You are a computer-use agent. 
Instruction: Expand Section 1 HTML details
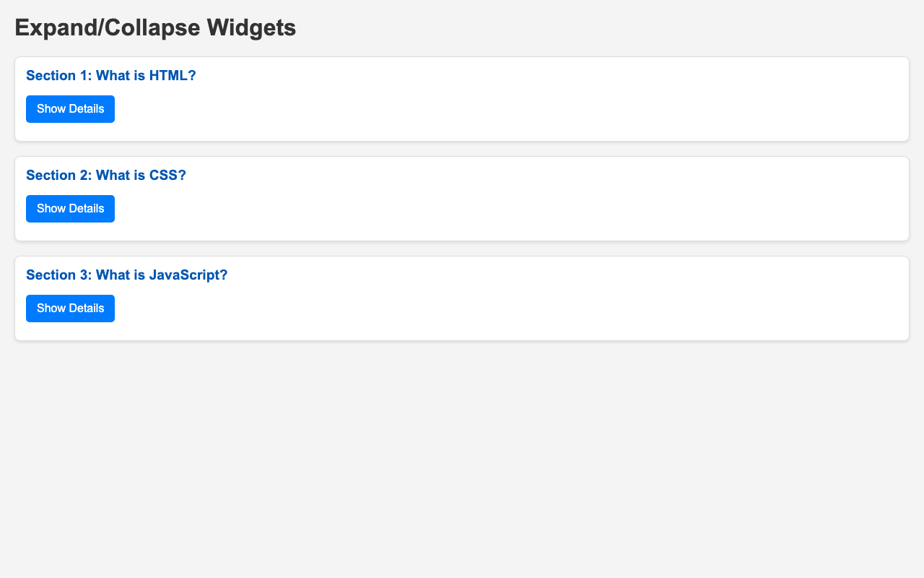pos(70,109)
